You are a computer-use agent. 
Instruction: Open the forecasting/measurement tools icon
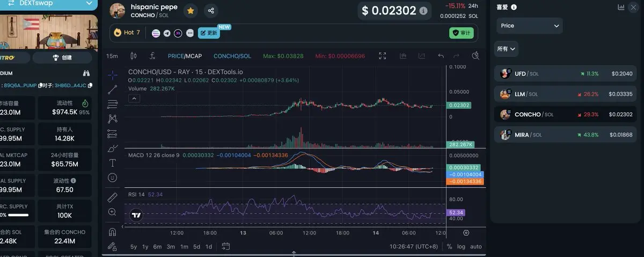point(113,134)
